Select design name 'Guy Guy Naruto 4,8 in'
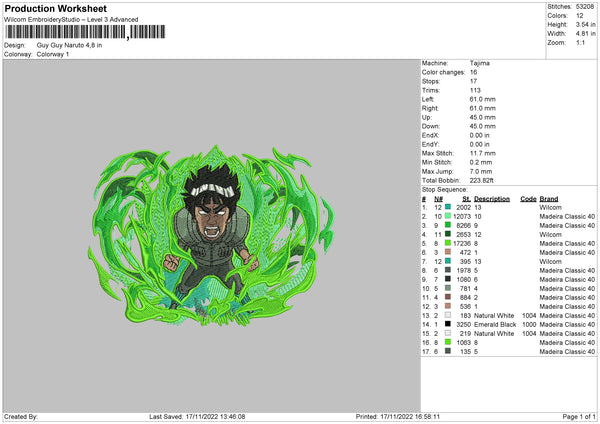Screen dimensions: 600x424 point(69,45)
